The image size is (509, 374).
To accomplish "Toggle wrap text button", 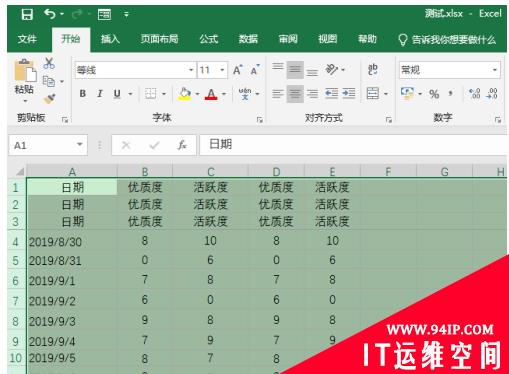I will click(x=373, y=70).
